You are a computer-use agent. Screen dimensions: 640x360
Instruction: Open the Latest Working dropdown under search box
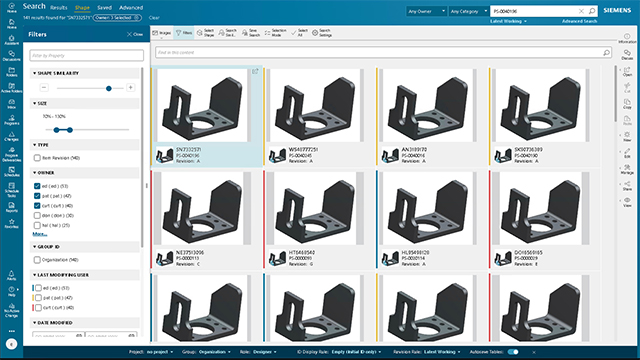[508, 21]
